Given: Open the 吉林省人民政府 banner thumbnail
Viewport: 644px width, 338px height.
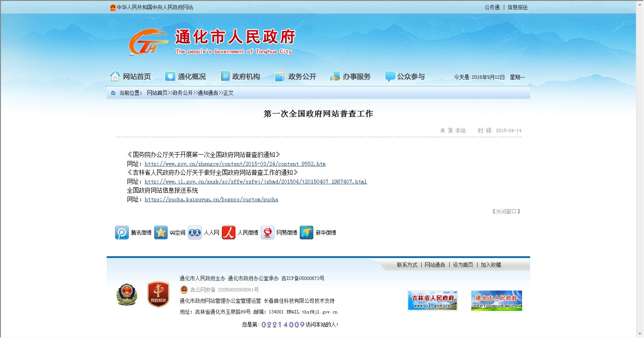Looking at the screenshot, I should [x=432, y=301].
